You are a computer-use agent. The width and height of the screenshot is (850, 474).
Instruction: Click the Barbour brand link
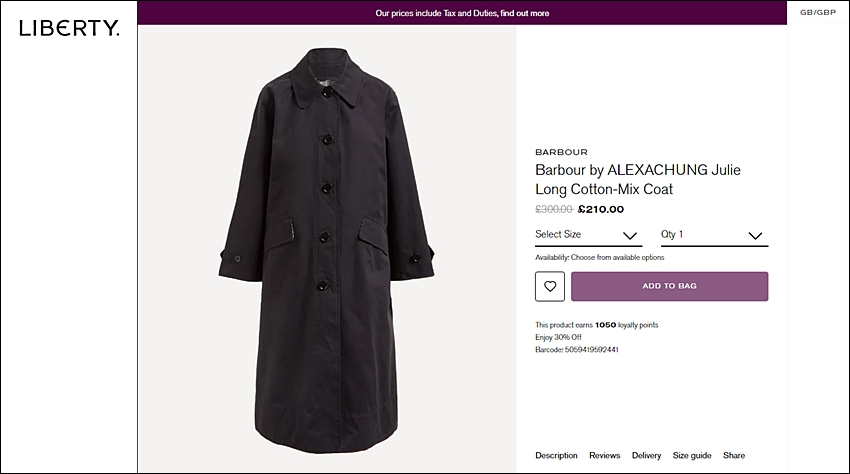[x=561, y=152]
